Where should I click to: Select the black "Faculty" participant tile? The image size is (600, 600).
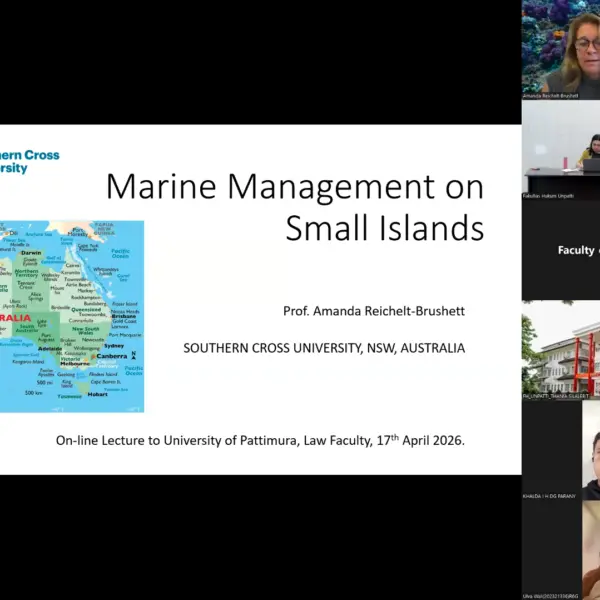560,250
